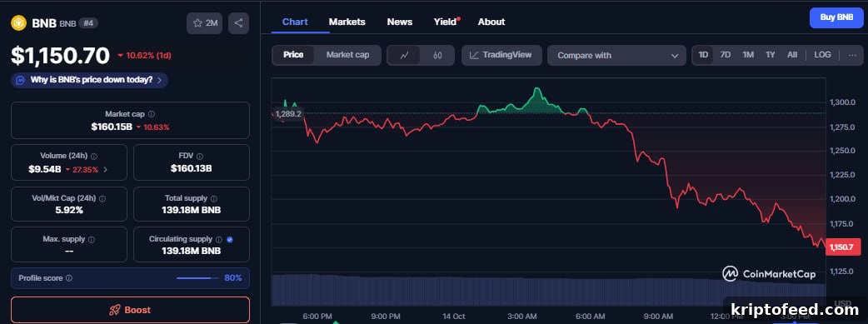Click the $160.13B FDV value
Screen dimensions: 868x324
(x=192, y=168)
